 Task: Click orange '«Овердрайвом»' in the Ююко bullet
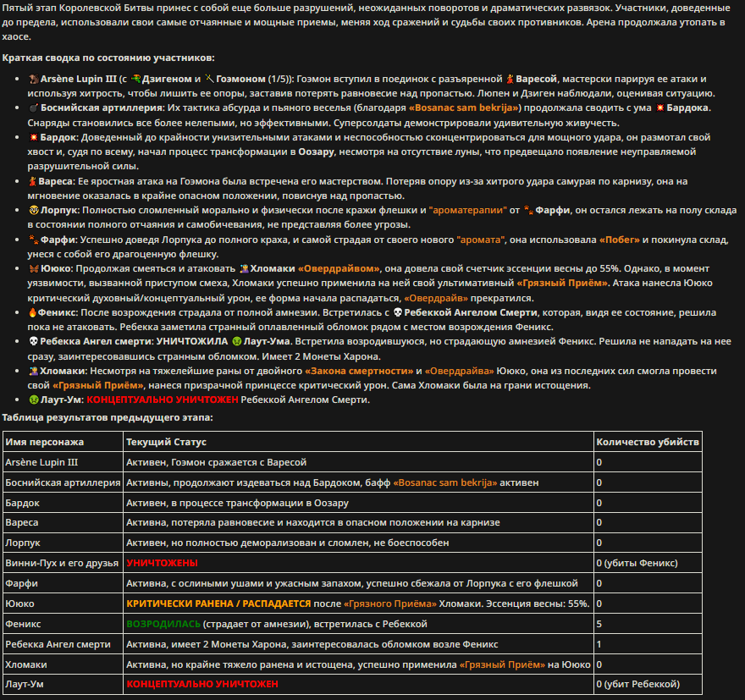click(339, 269)
